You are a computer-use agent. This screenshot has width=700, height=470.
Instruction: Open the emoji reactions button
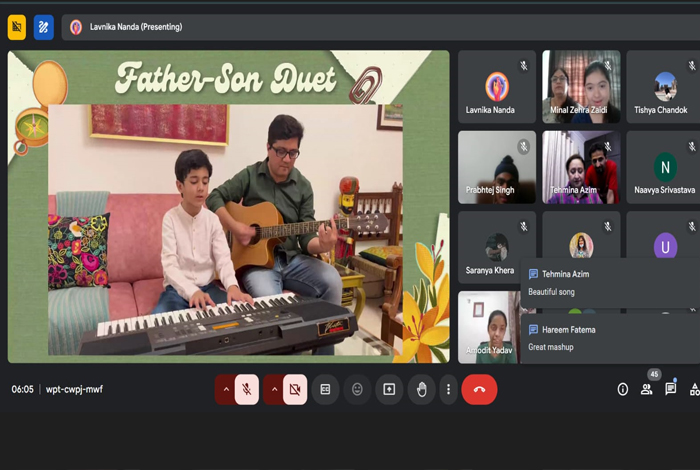(357, 390)
